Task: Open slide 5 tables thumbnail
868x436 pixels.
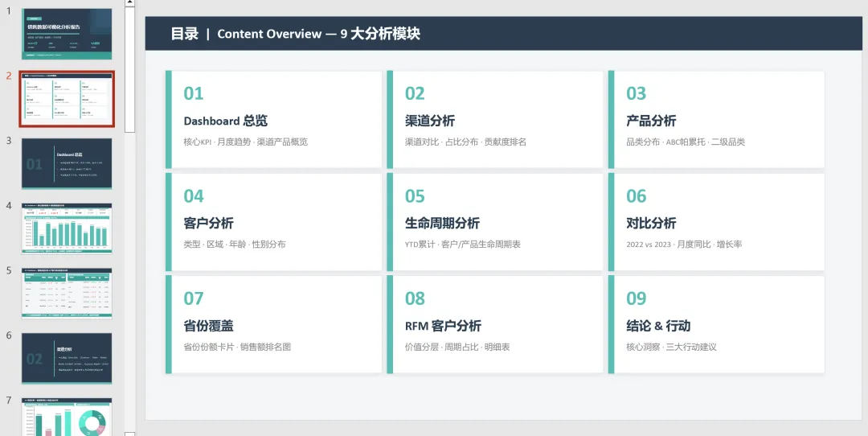Action: coord(67,294)
